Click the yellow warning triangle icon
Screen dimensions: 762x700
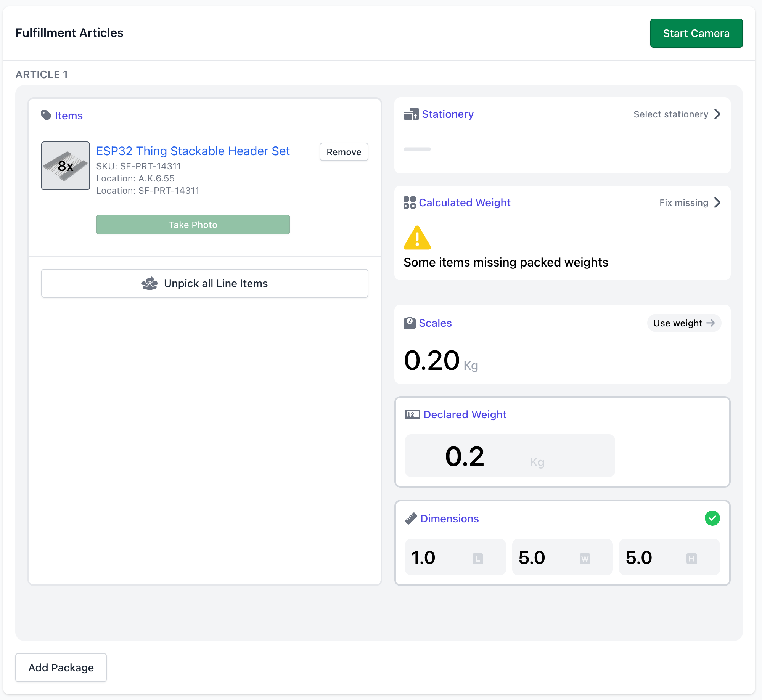[417, 238]
